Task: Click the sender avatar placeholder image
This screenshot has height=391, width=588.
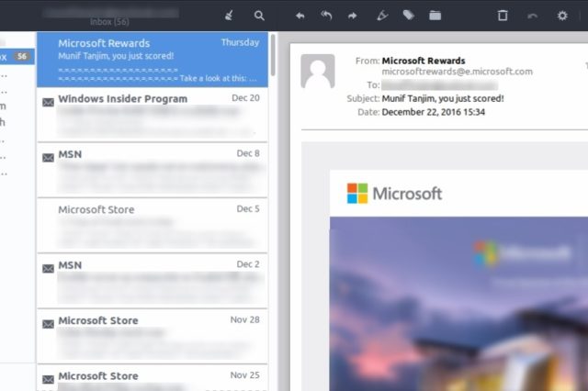Action: [318, 72]
